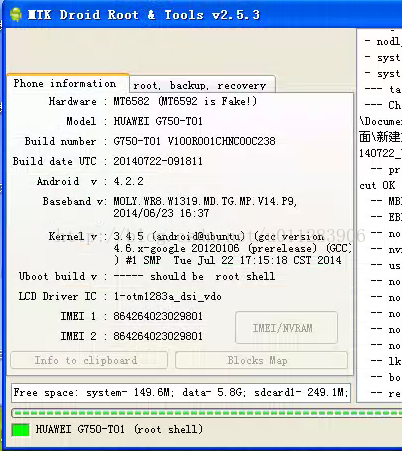Viewport: 402px width, 451px height.
Task: Open the Blocks Map button
Action: coord(261,360)
